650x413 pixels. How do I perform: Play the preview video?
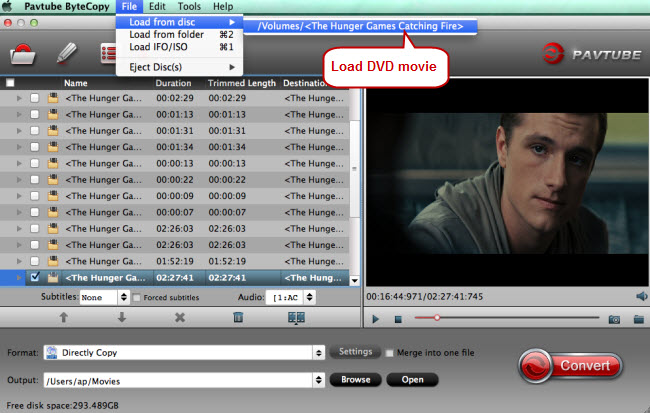tap(376, 319)
